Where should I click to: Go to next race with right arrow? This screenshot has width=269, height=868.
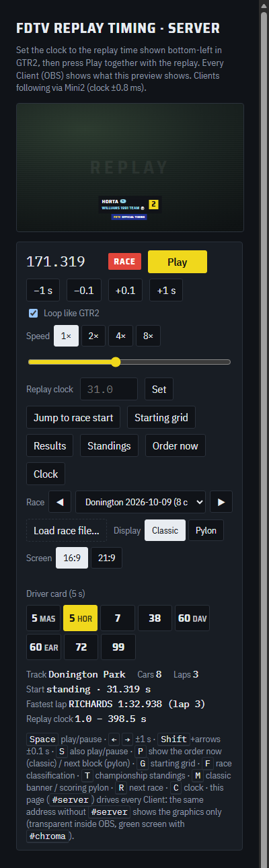pos(221,502)
